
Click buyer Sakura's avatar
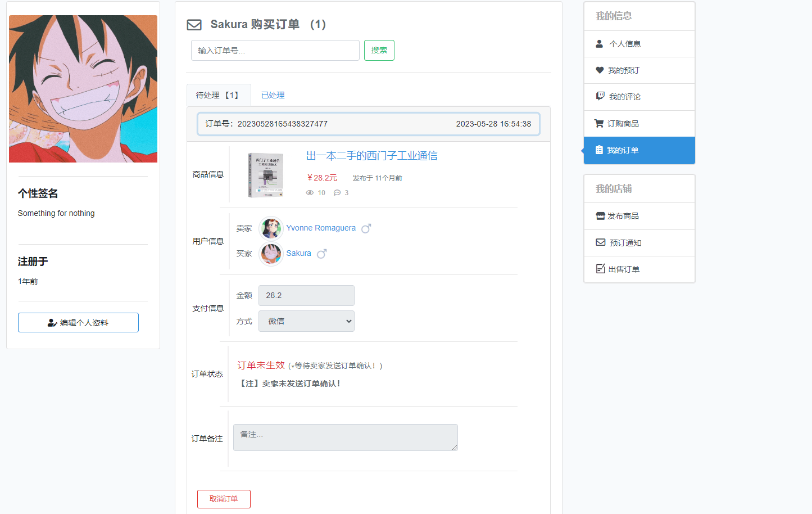pos(271,254)
